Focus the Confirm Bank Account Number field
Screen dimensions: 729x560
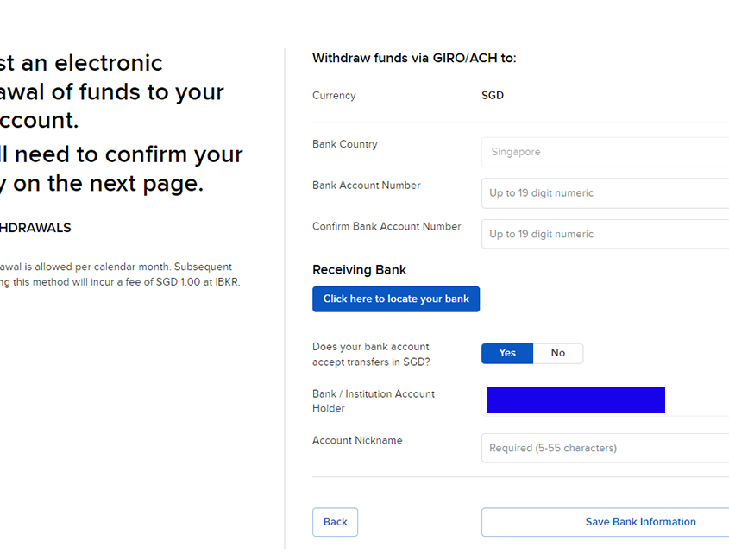[604, 234]
